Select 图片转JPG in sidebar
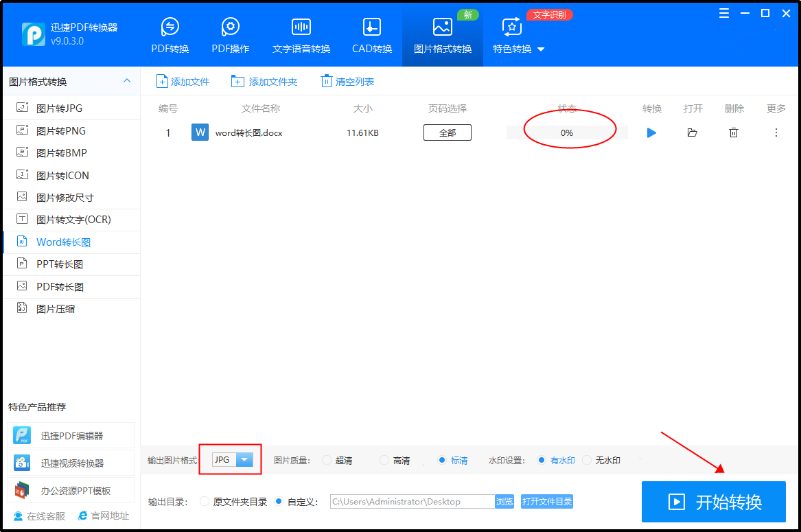This screenshot has width=801, height=532. (71, 108)
